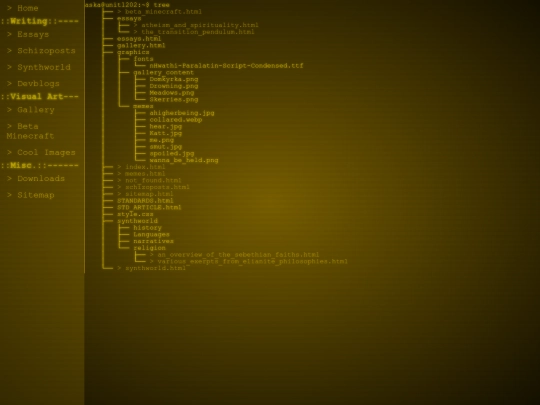
Task: Click the me.png file name
Action: coord(162,140)
